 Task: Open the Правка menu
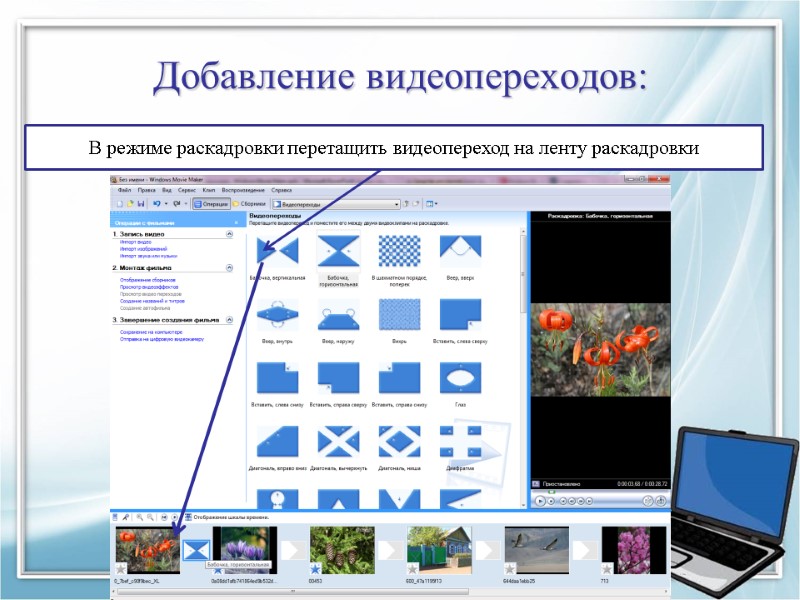pyautogui.click(x=146, y=190)
